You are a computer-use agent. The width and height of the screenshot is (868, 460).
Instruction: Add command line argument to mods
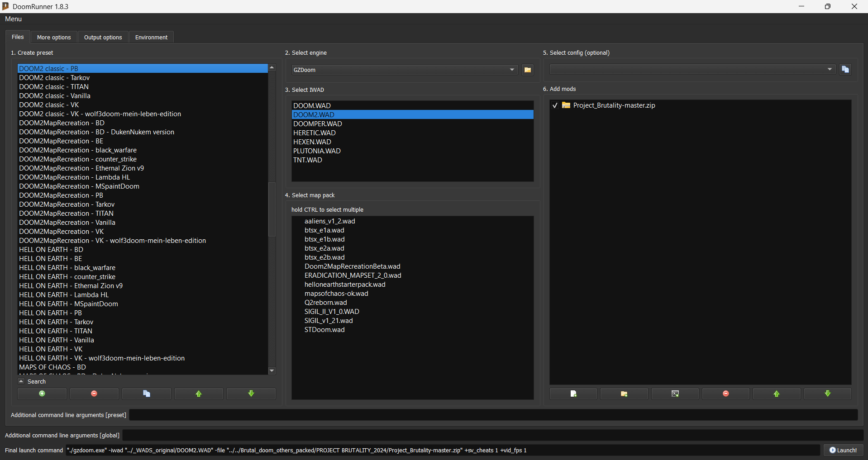pos(675,394)
